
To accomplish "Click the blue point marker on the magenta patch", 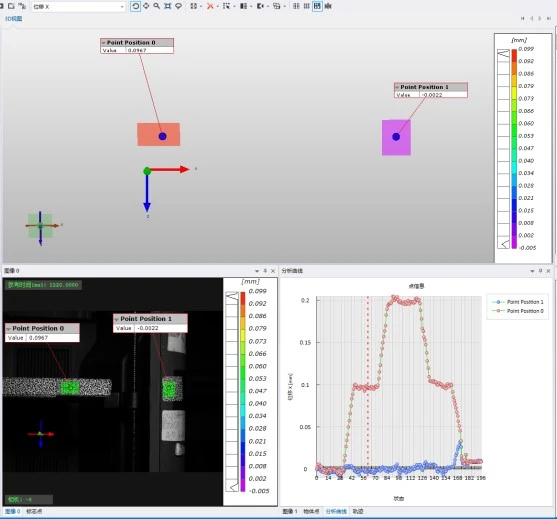I will click(x=396, y=137).
